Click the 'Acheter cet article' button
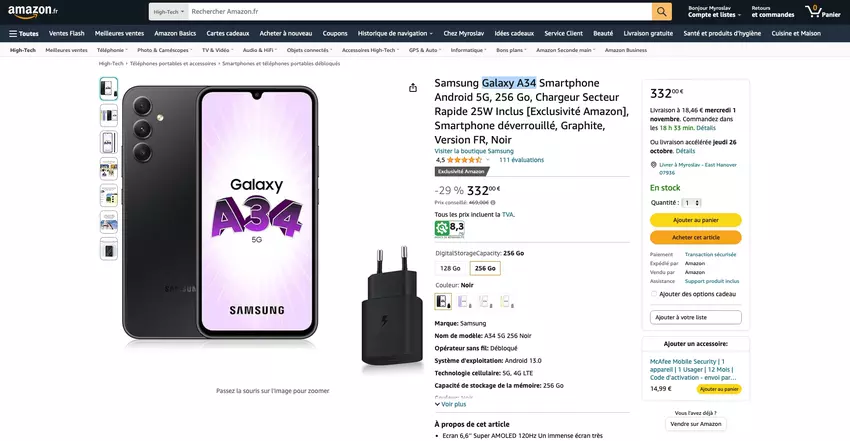Screen dimensions: 850x441 tap(695, 237)
